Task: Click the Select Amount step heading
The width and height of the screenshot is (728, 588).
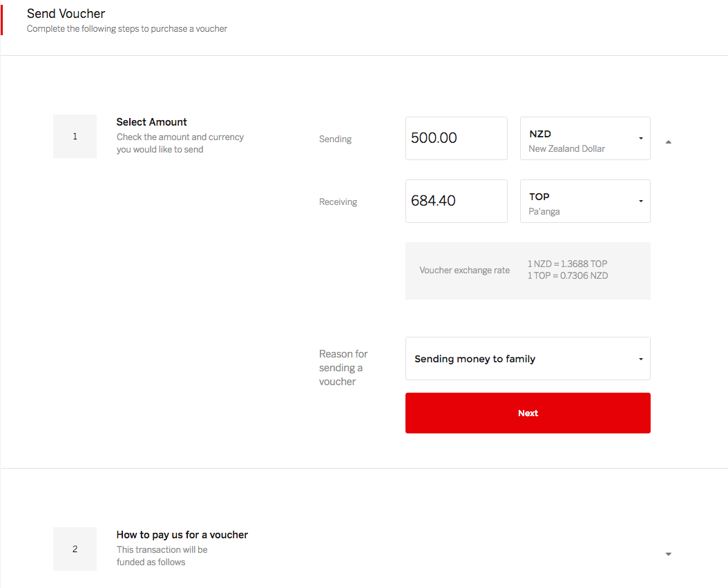Action: coord(152,122)
